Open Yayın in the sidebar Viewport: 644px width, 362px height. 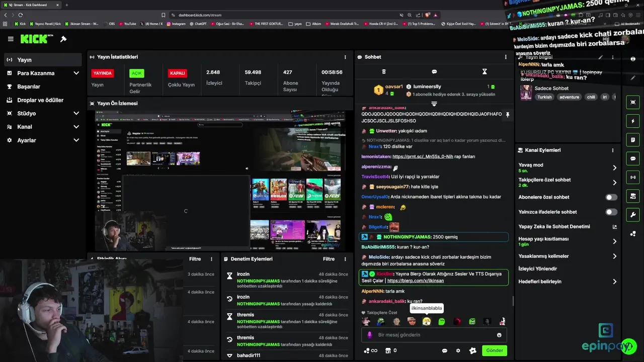click(42, 60)
